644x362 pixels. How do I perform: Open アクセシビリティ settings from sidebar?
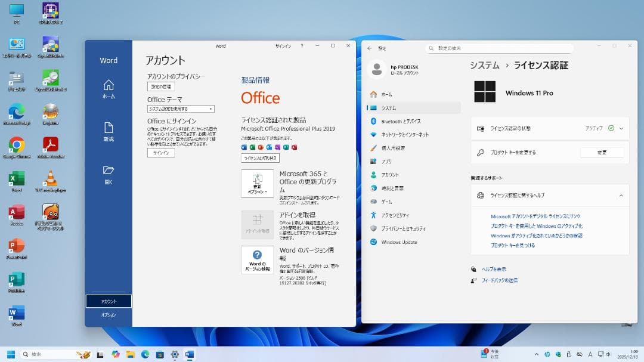point(397,215)
